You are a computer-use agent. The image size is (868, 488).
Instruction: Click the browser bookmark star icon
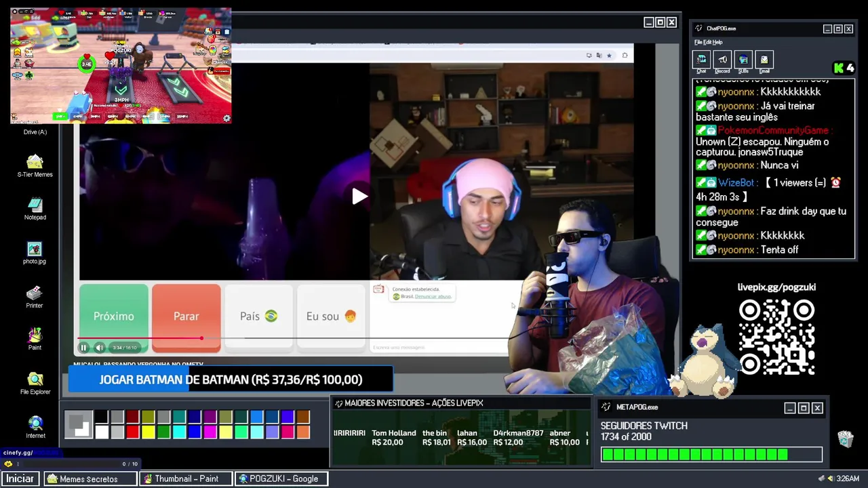(x=609, y=56)
